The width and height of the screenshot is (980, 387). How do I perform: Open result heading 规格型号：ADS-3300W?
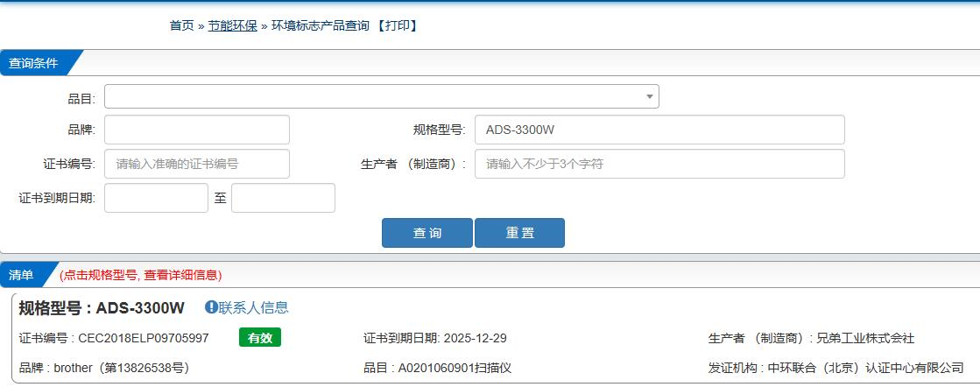pos(102,307)
